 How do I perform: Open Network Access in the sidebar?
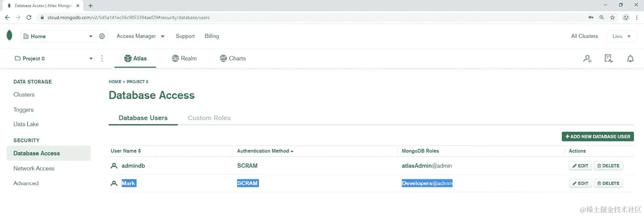tap(34, 168)
